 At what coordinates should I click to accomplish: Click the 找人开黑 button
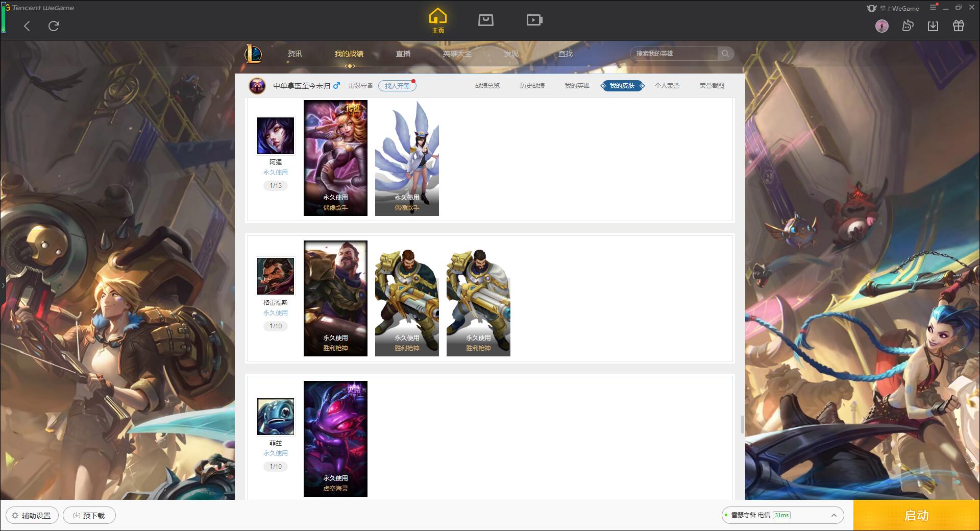397,86
